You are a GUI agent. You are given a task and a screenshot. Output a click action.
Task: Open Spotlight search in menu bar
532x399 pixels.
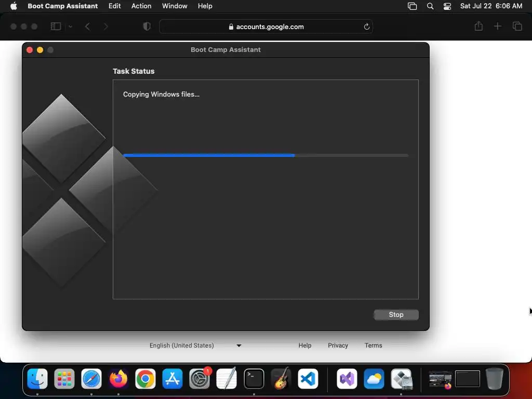tap(430, 6)
